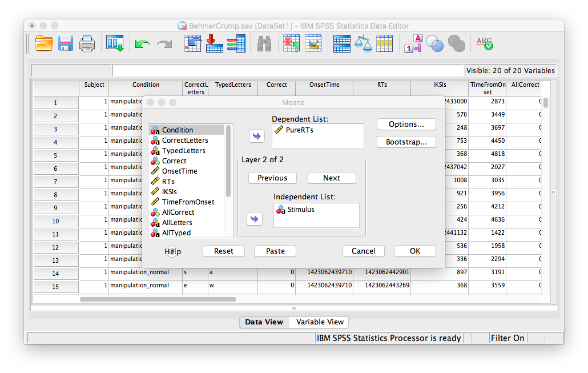Screen dimensions: 588x373
Task: Select AllTyped in variable list
Action: [186, 232]
